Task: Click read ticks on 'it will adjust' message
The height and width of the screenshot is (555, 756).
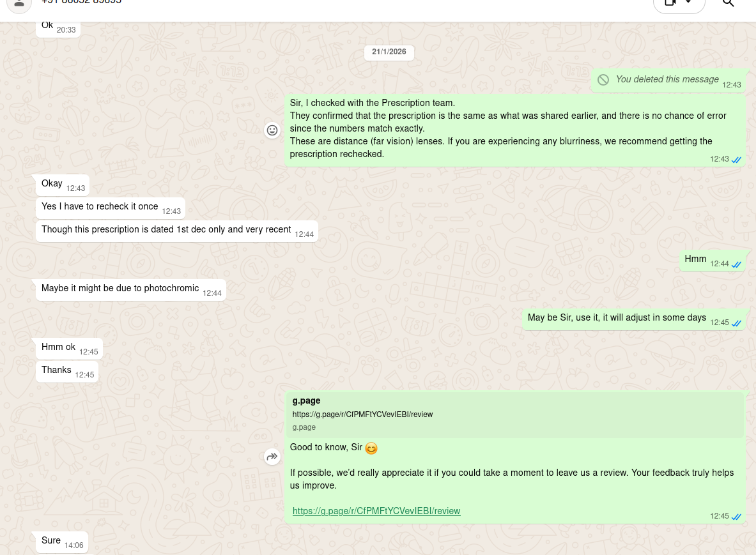Action: coord(736,323)
